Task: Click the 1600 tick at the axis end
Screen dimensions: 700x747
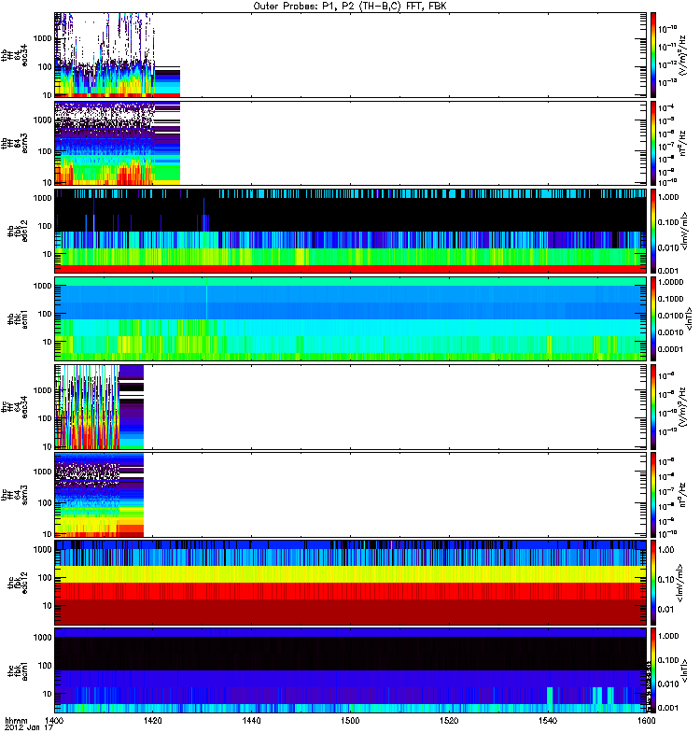Action: click(x=643, y=723)
